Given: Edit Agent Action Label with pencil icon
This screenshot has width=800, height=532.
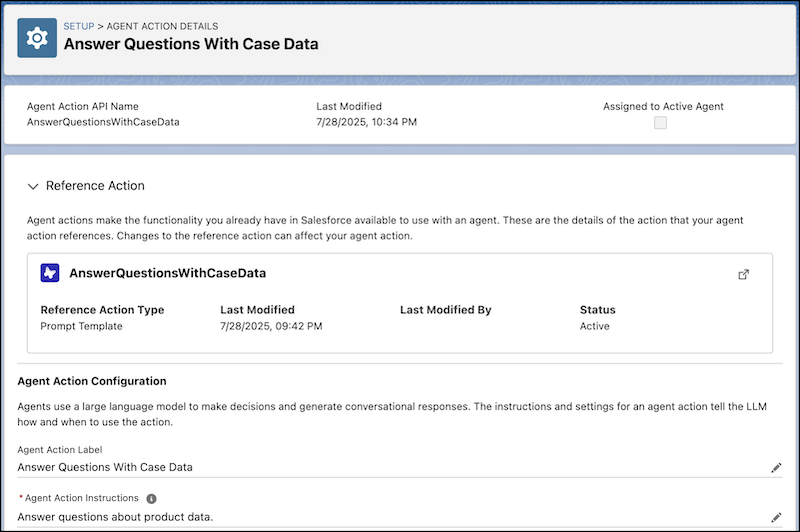Looking at the screenshot, I should [776, 468].
